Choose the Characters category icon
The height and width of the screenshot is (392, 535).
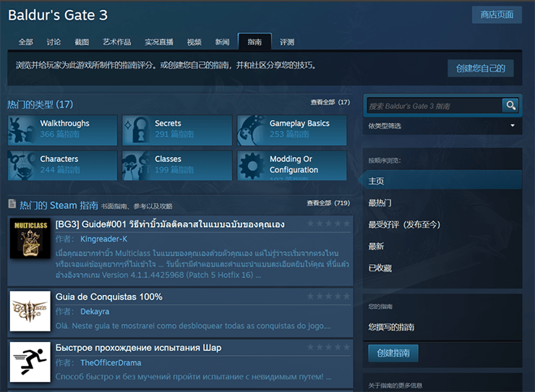point(22,166)
